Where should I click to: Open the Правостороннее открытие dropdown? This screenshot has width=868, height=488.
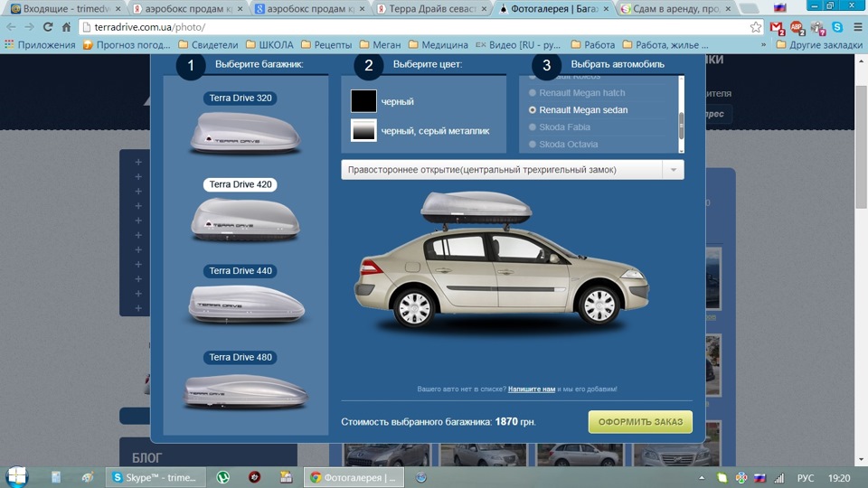(513, 170)
